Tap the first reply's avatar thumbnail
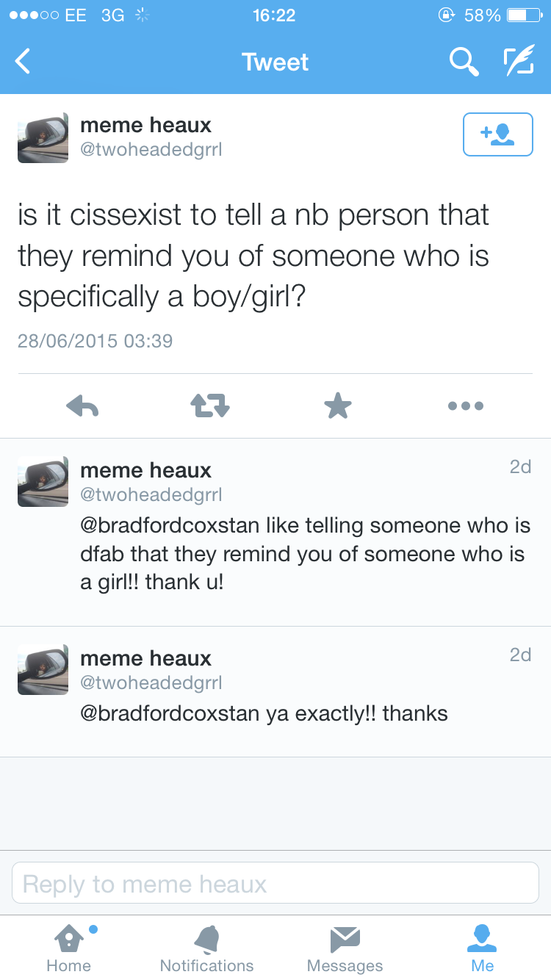 43,481
